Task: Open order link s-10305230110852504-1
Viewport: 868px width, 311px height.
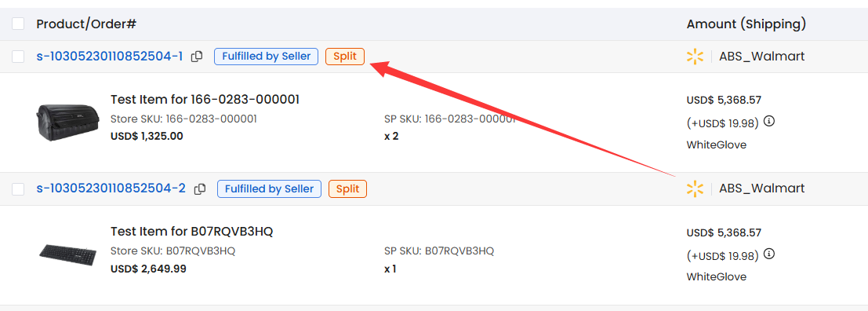Action: (110, 57)
